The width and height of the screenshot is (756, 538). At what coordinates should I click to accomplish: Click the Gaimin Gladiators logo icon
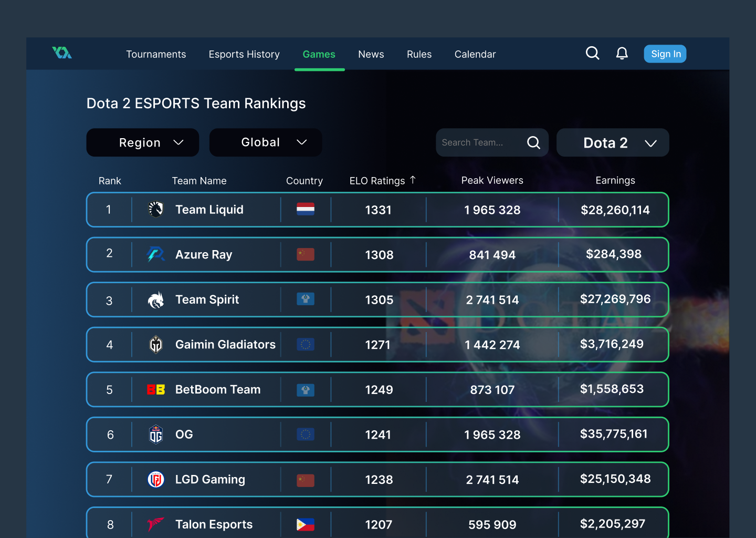coord(156,345)
